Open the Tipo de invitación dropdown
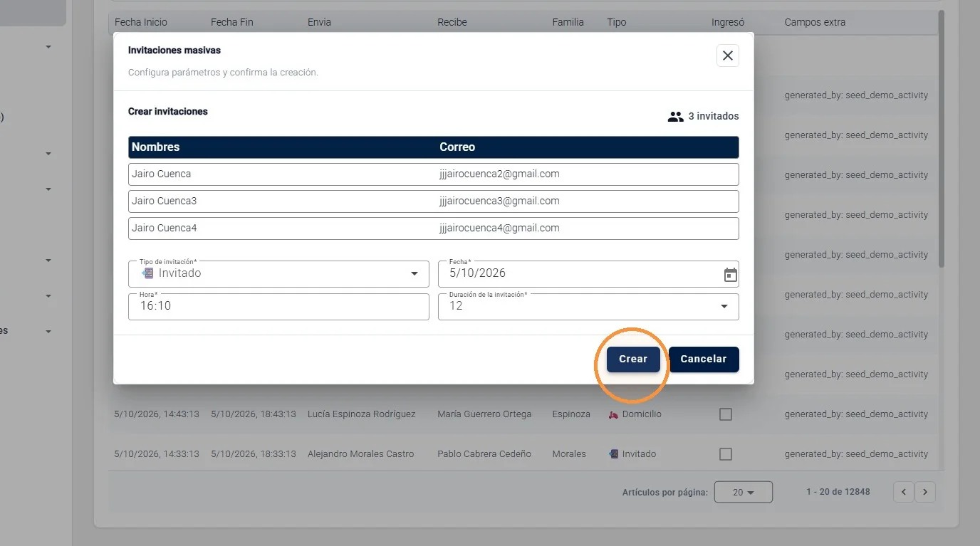This screenshot has height=546, width=980. coord(278,274)
